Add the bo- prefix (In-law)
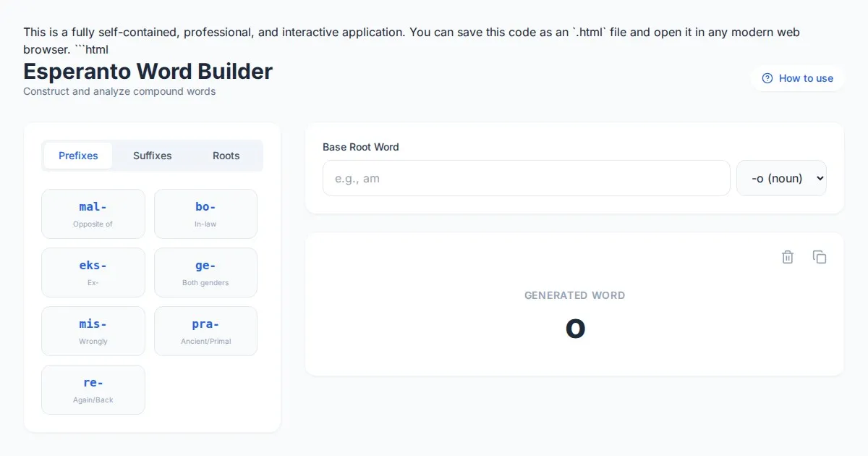Screen dimensions: 868x456 click(205, 214)
